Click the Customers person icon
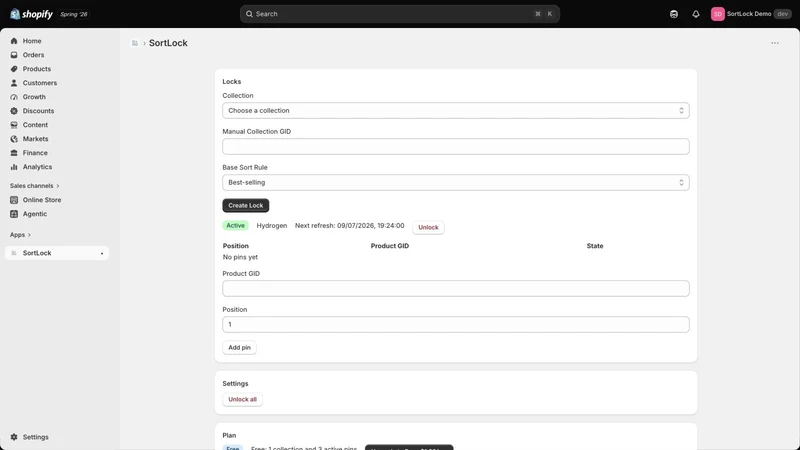The image size is (800, 450). tap(14, 83)
